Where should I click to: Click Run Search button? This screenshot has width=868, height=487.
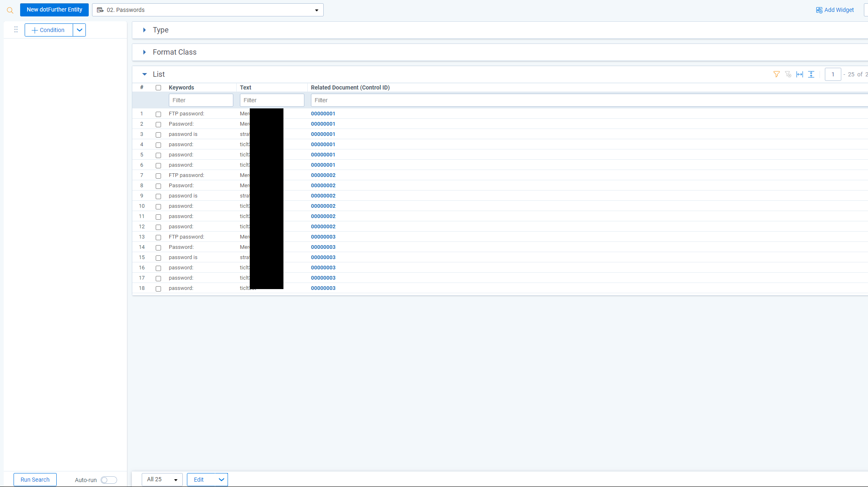(35, 480)
